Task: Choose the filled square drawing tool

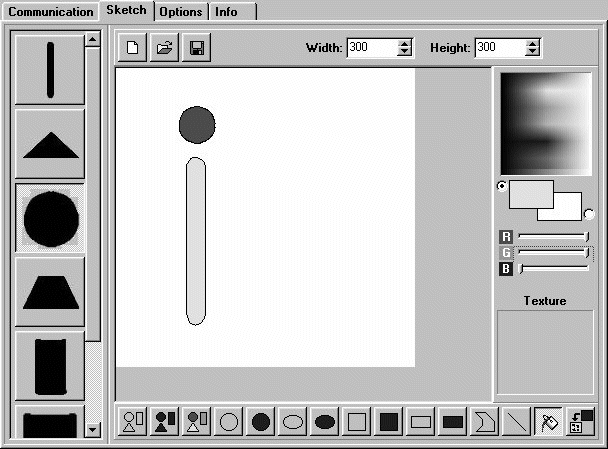Action: click(389, 421)
